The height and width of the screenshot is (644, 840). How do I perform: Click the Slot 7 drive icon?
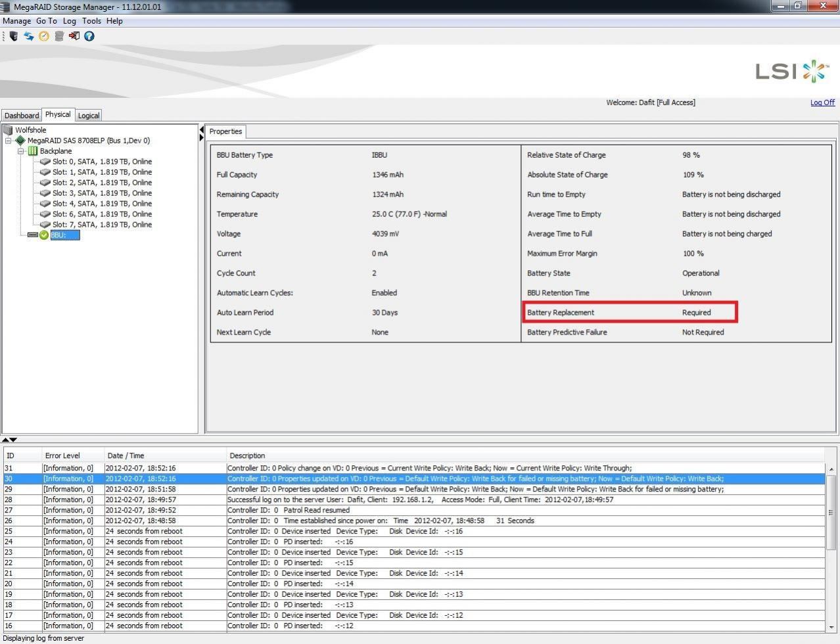pos(45,225)
